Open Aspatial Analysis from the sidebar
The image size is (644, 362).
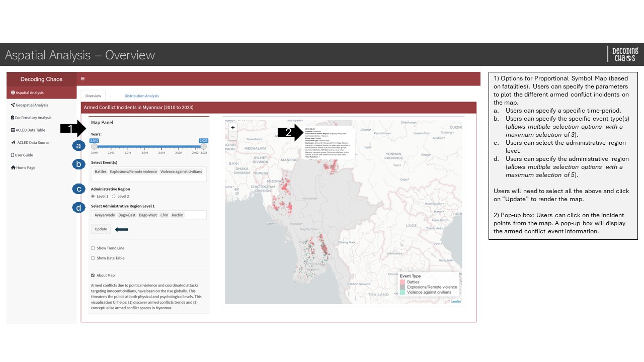point(29,93)
